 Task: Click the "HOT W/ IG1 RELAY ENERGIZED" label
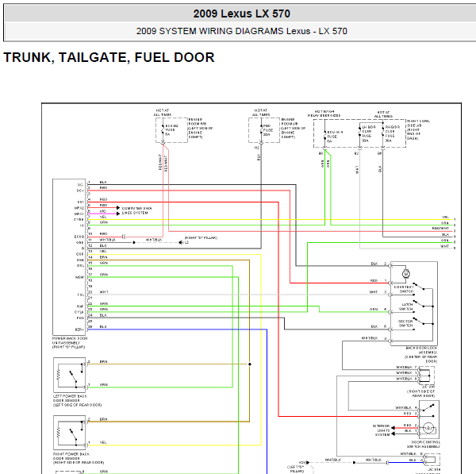[324, 114]
